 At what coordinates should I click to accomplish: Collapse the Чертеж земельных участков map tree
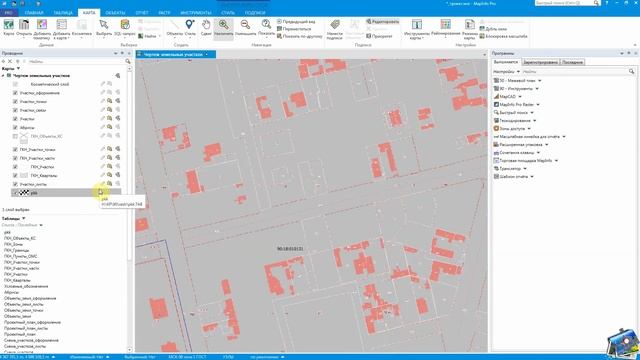[x=3, y=76]
